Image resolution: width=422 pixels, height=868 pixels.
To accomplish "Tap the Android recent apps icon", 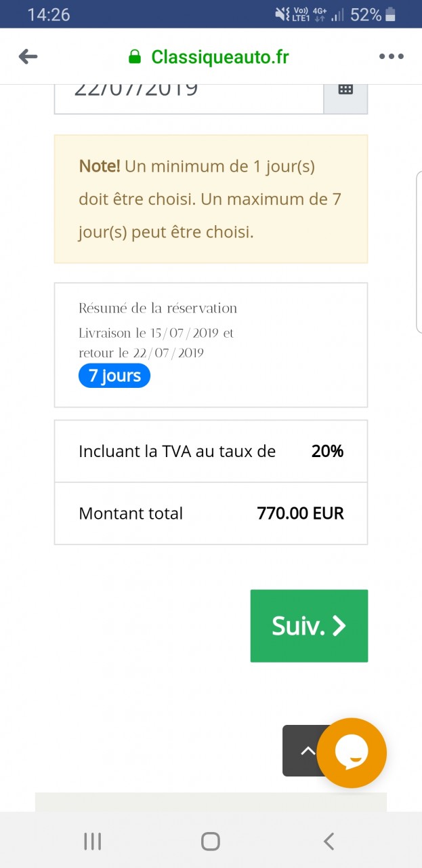I will pyautogui.click(x=92, y=842).
